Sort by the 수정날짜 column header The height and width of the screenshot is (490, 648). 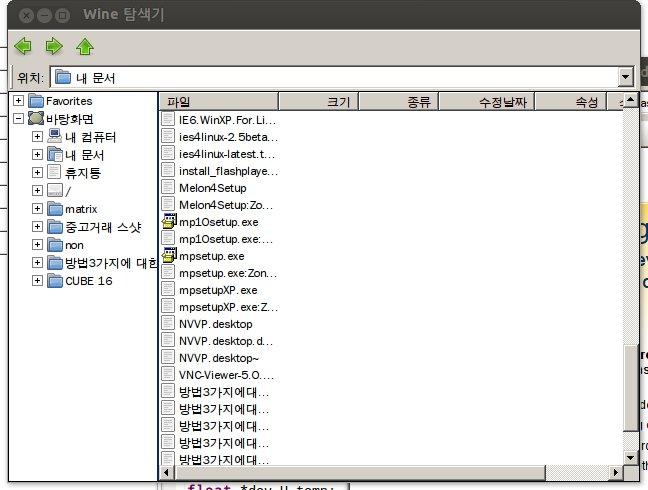pyautogui.click(x=487, y=102)
